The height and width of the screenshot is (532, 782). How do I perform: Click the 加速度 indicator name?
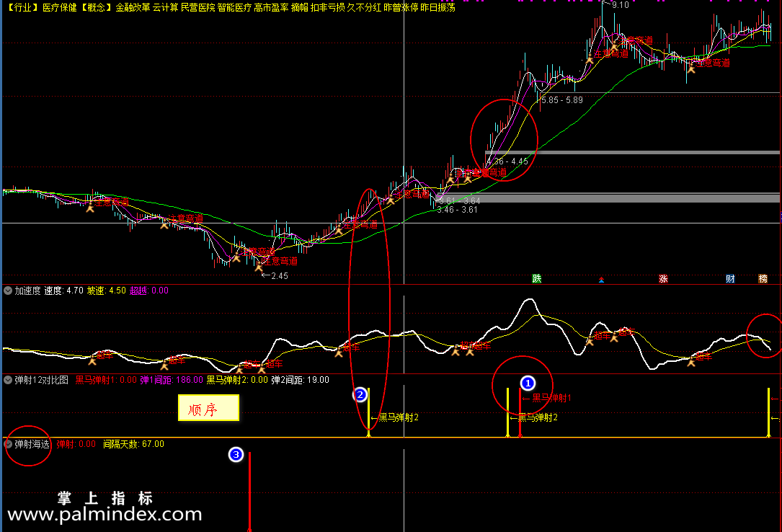[27, 291]
